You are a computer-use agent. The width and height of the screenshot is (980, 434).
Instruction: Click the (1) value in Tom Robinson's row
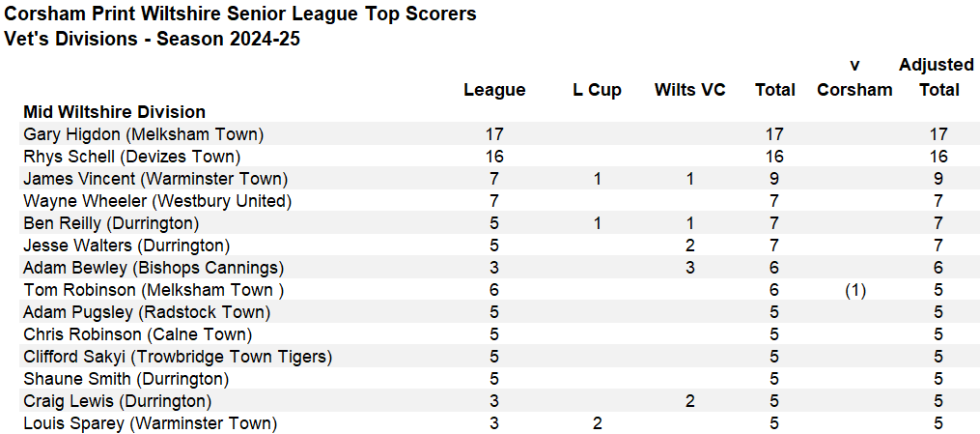(854, 291)
